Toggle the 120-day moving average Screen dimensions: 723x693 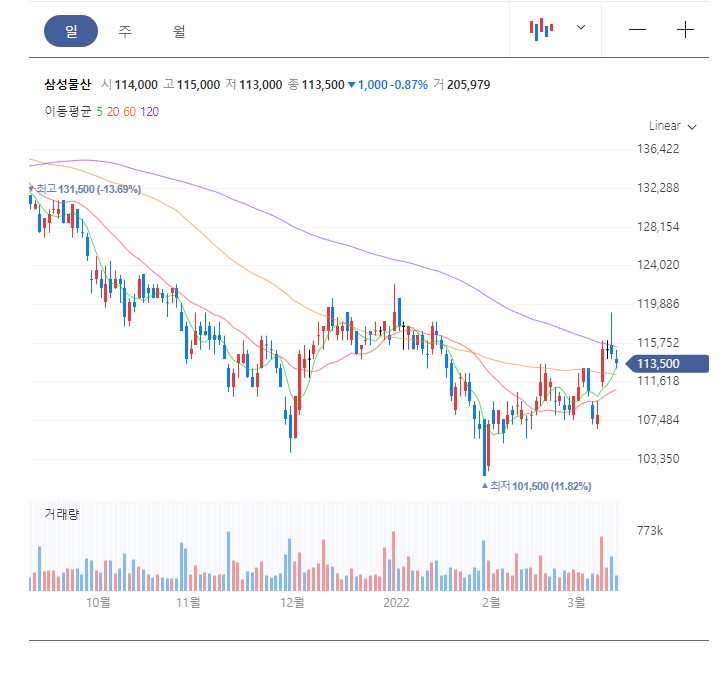tap(149, 112)
